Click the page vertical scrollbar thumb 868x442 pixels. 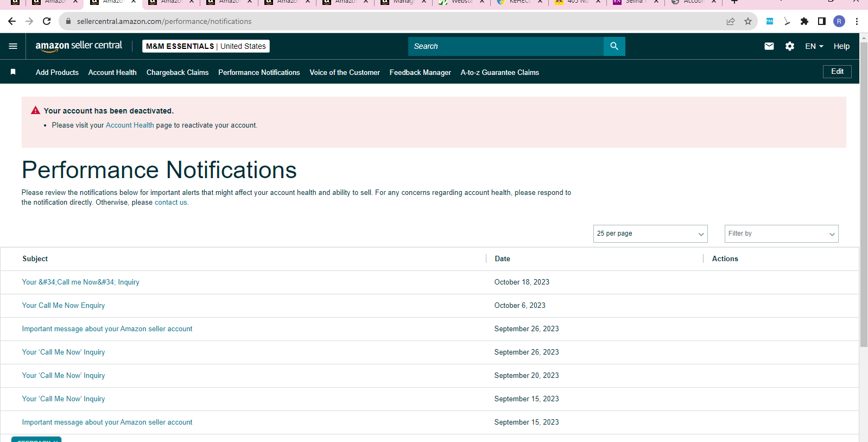(864, 194)
